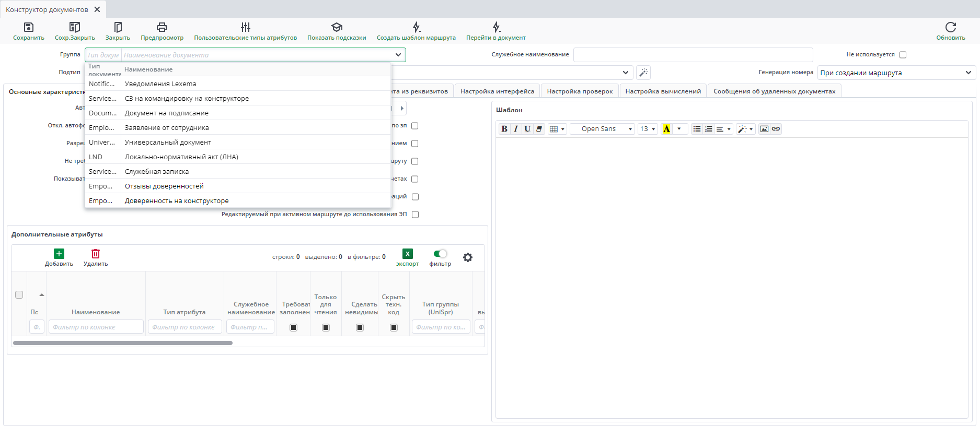Export table to Excel with экспорт icon
Screen dimensions: 980x426
407,254
